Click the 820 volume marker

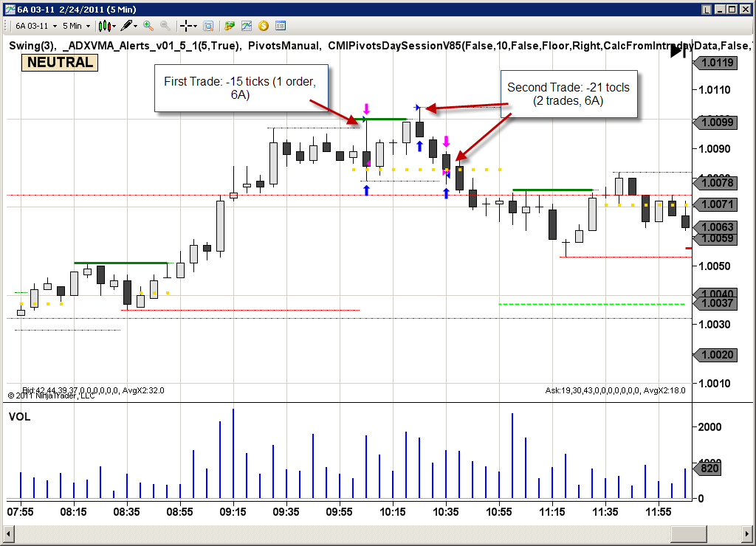[707, 469]
